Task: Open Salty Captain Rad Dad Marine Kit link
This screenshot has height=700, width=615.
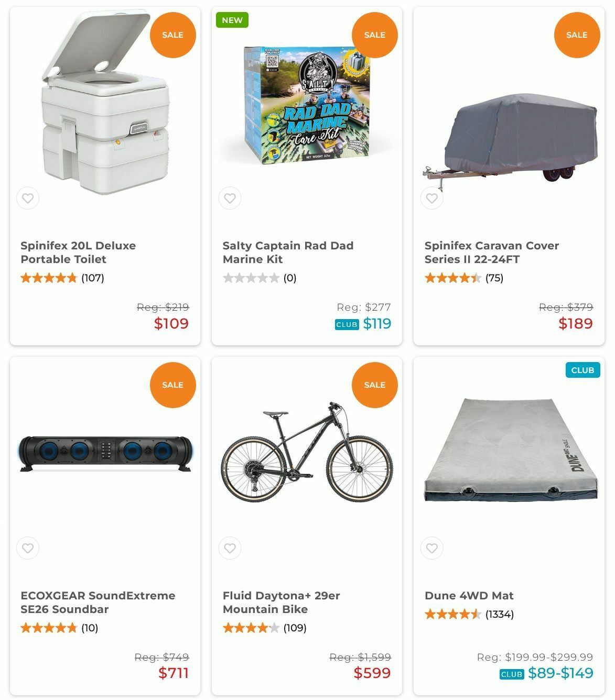Action: click(x=288, y=253)
